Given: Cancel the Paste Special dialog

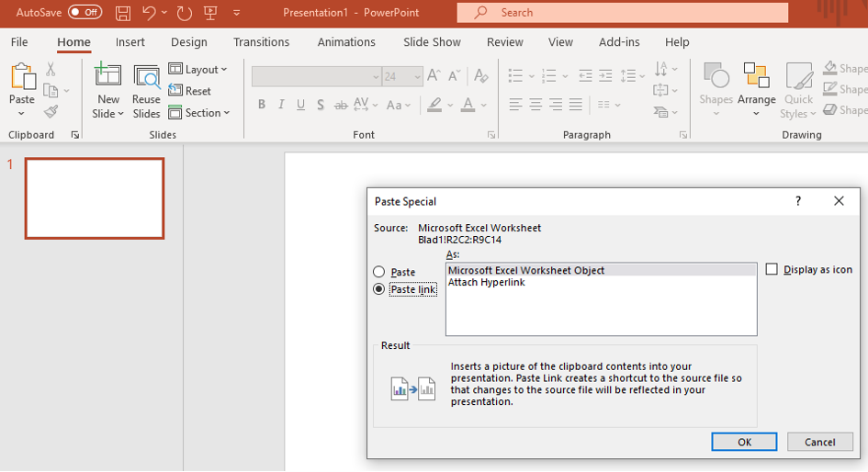Looking at the screenshot, I should 820,442.
